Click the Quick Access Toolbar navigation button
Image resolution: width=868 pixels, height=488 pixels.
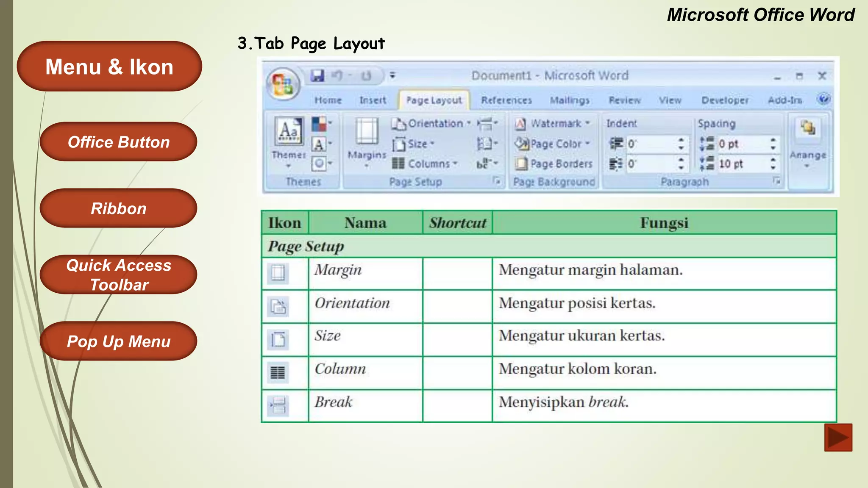click(x=118, y=274)
